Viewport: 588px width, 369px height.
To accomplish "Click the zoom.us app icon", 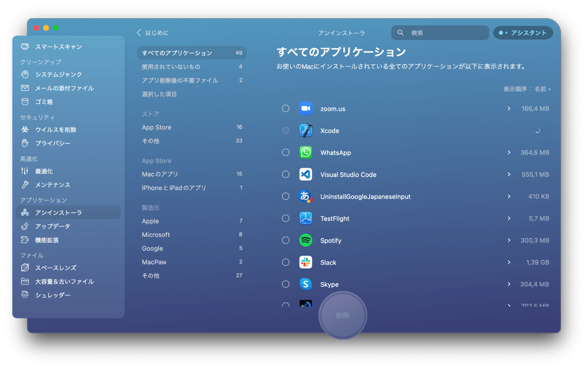I will click(x=306, y=109).
